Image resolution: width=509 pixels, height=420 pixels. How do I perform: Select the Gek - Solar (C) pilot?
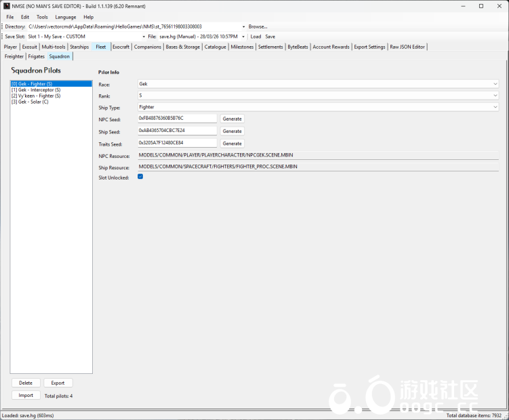[30, 102]
